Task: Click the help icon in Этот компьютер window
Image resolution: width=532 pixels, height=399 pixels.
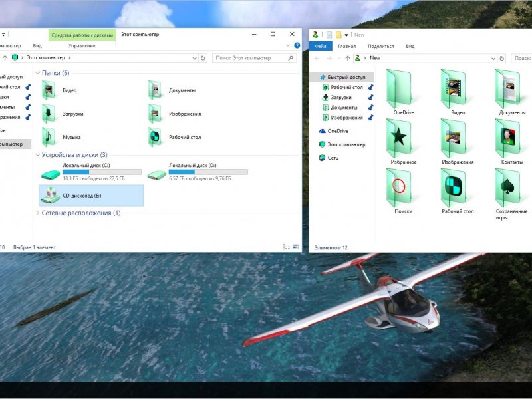Action: tap(297, 45)
